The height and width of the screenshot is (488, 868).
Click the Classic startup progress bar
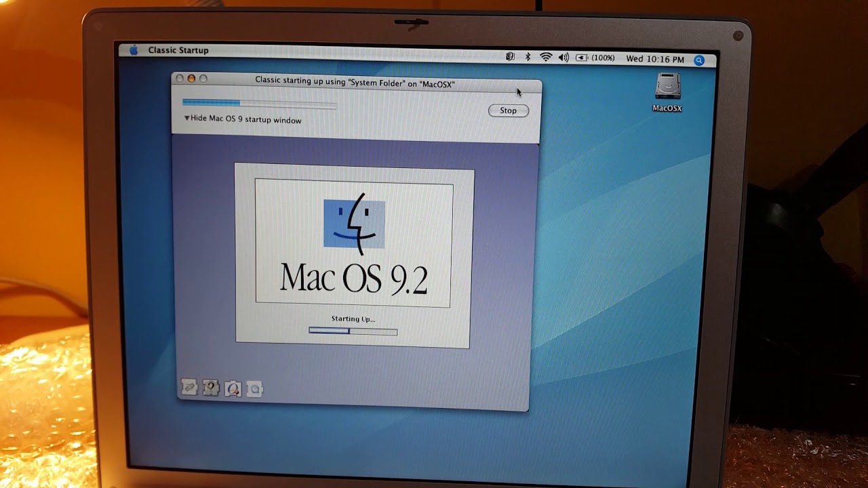(259, 103)
